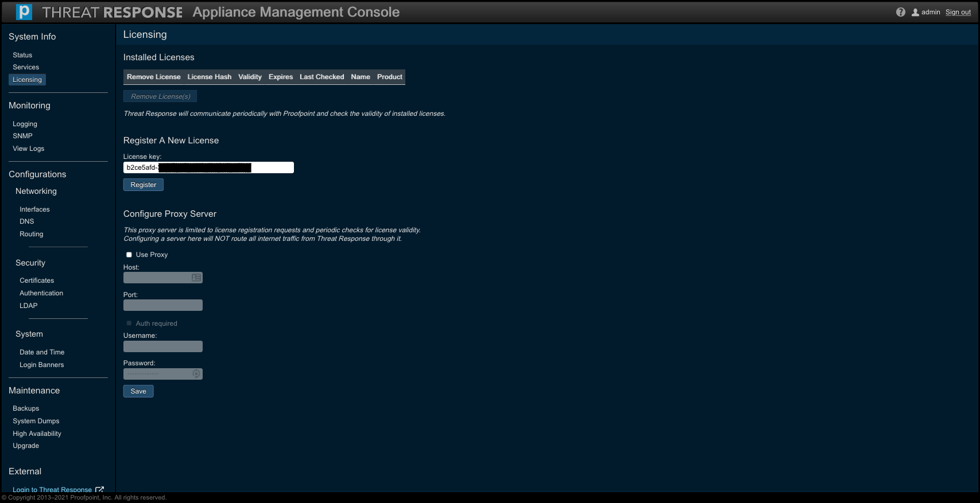This screenshot has width=980, height=503.
Task: Open Services in the sidebar
Action: tap(26, 67)
